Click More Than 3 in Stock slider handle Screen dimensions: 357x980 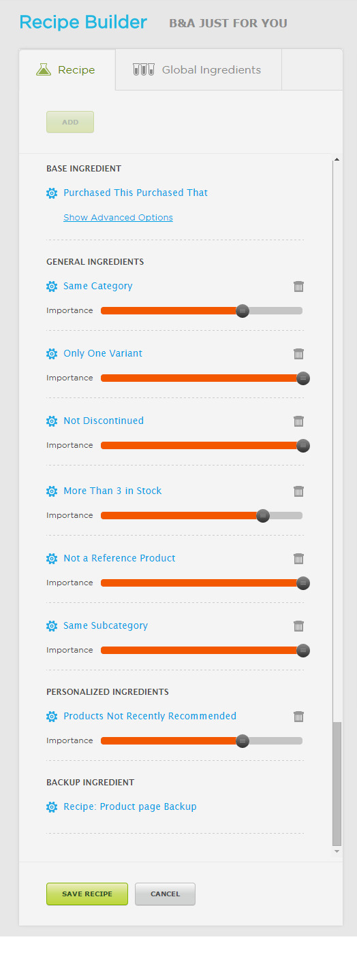[x=263, y=516]
